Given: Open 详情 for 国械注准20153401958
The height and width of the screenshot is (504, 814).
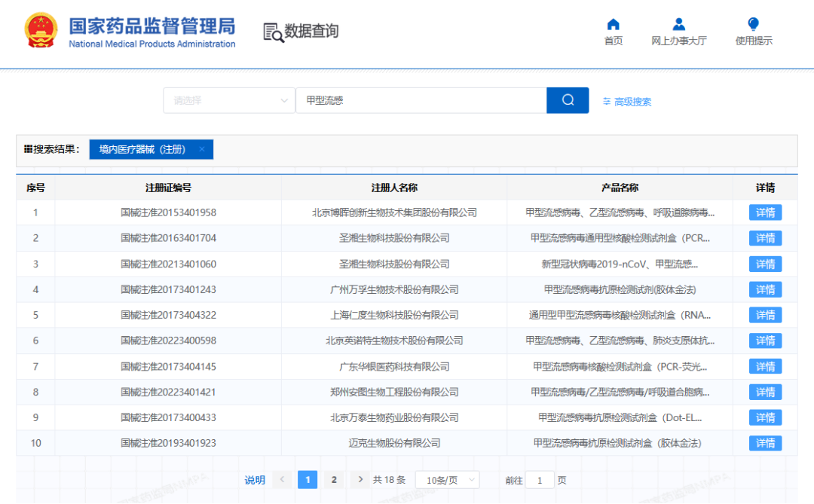Looking at the screenshot, I should pyautogui.click(x=765, y=212).
